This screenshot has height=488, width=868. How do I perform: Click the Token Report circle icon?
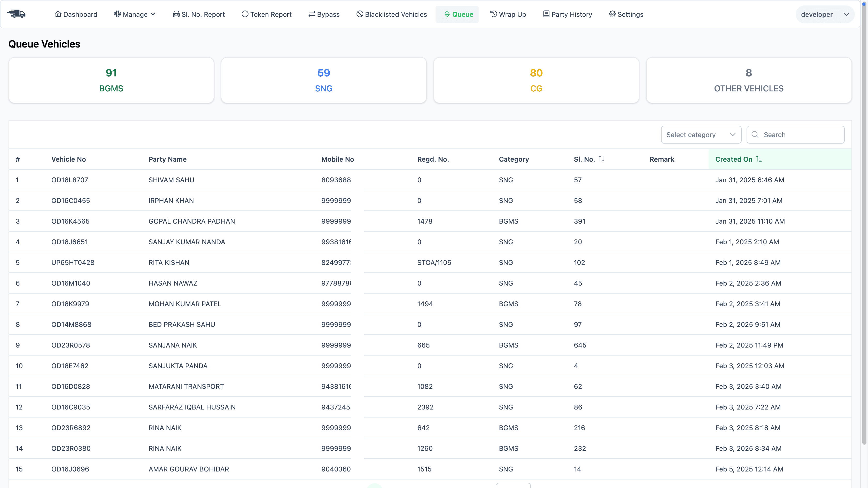point(245,14)
